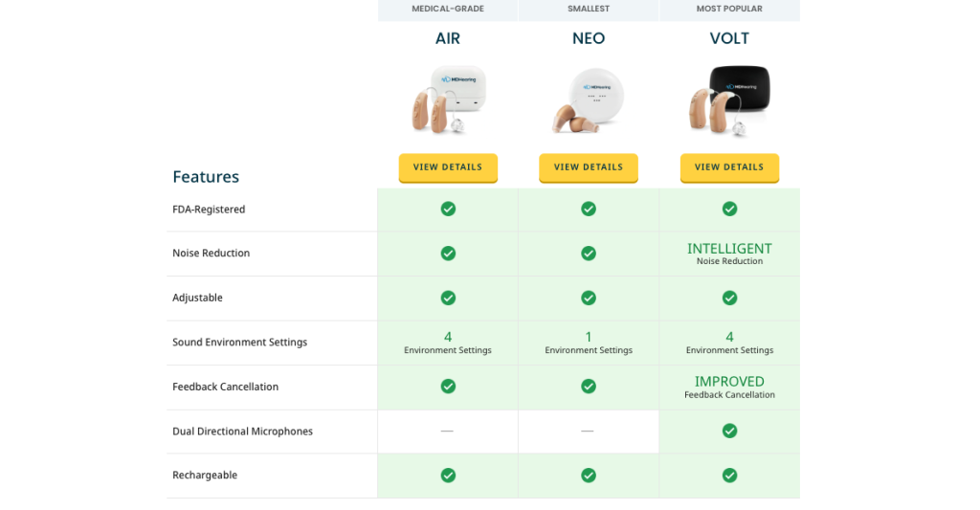Click the AIR Rechargeable checkmark icon

(448, 475)
